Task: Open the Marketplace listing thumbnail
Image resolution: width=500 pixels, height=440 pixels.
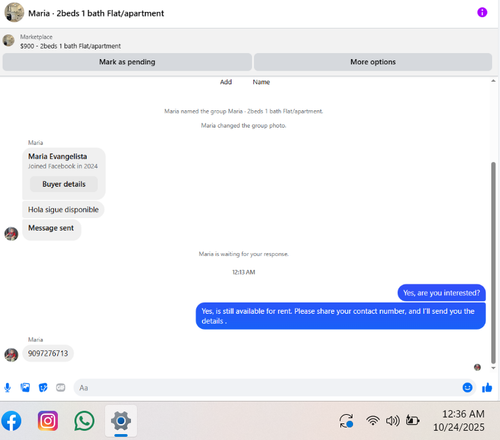Action: tap(9, 41)
